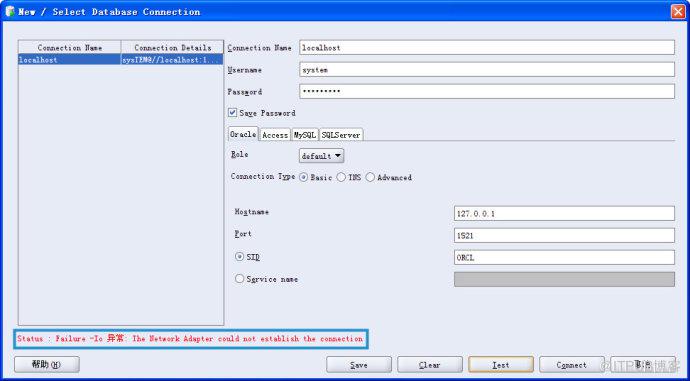Switch to the MySQL tab
690x381 pixels.
pyautogui.click(x=305, y=135)
